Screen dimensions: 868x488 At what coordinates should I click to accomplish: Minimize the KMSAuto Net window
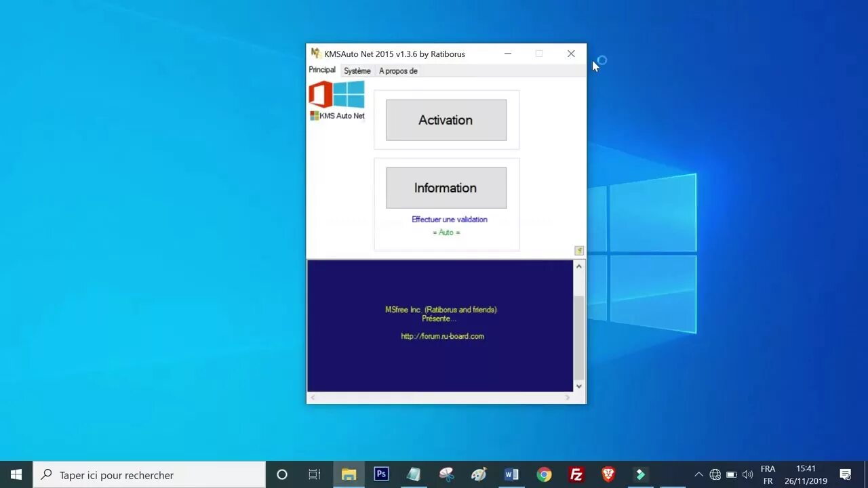[x=508, y=54]
